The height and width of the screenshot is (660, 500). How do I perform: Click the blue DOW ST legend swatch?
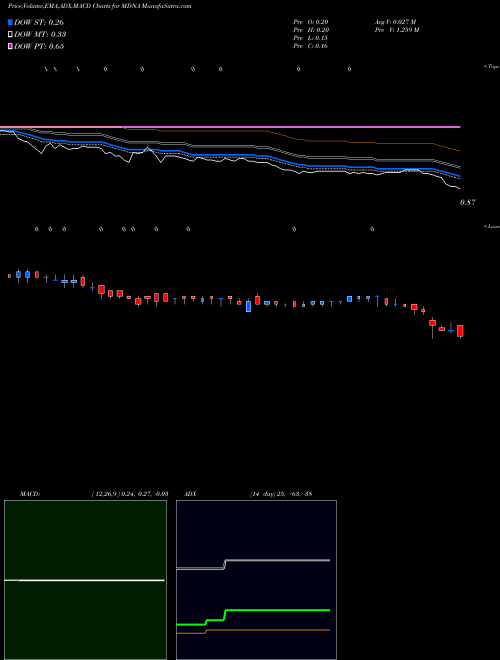click(x=10, y=22)
